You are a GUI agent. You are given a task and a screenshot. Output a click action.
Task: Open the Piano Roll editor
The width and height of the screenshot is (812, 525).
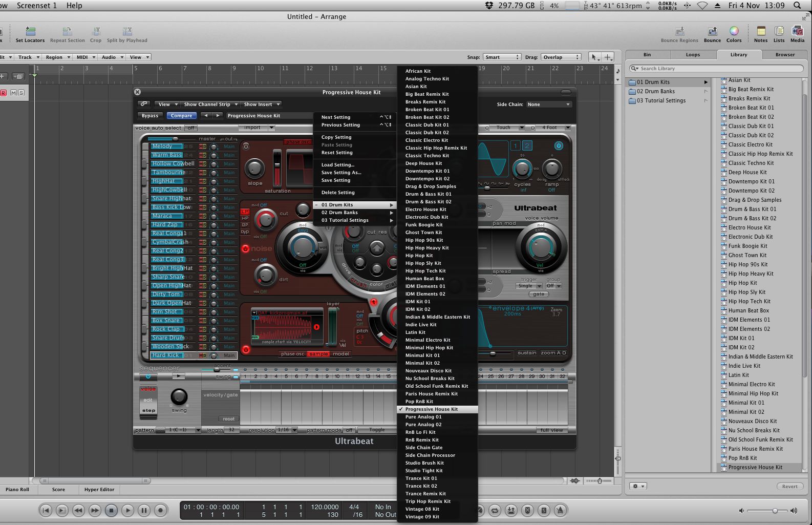[17, 490]
